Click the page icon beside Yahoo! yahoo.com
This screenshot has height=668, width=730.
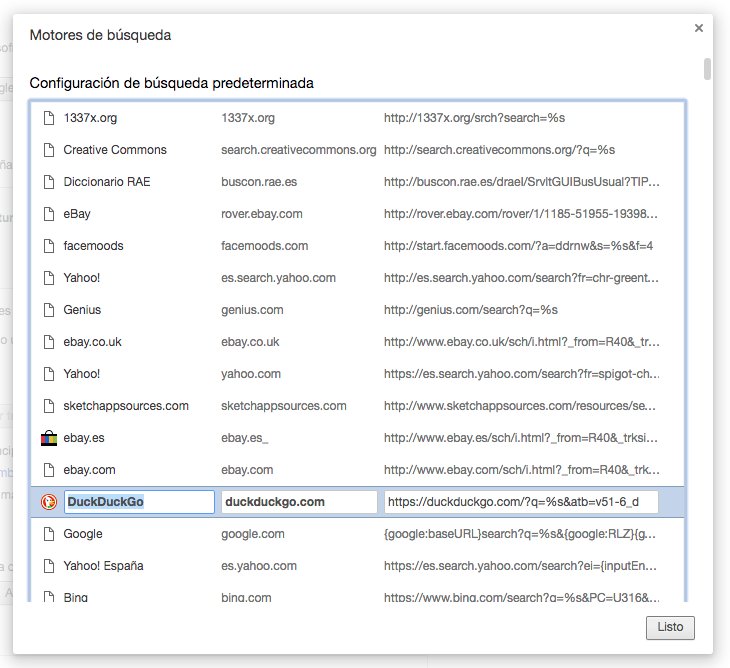coord(49,374)
